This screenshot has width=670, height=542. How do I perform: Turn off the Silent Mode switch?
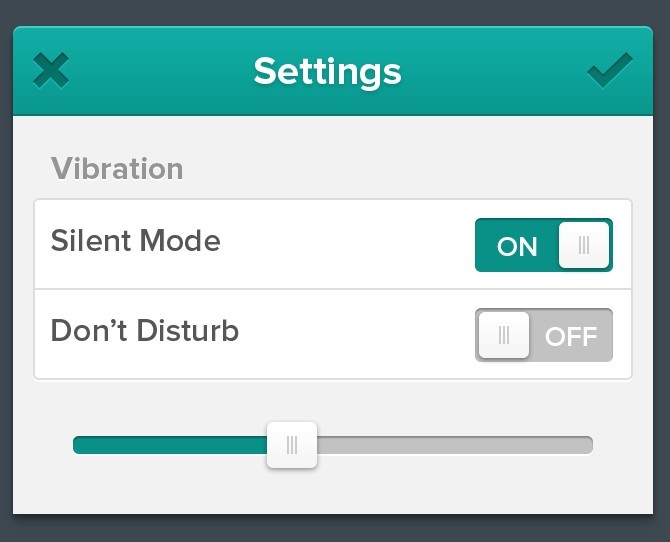(x=544, y=245)
